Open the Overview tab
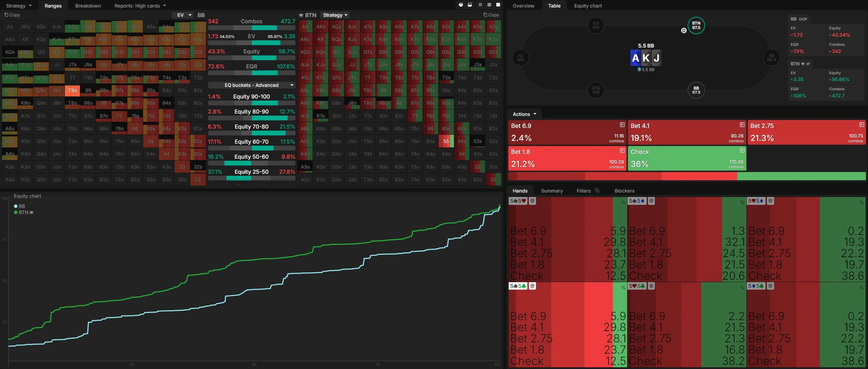Screen dimensions: 868x369 point(523,5)
